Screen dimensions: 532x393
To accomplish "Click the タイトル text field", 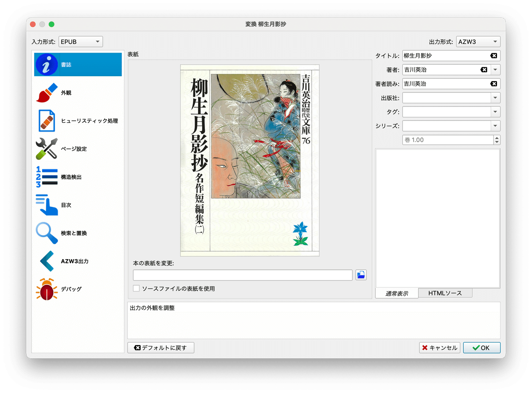I will point(451,56).
